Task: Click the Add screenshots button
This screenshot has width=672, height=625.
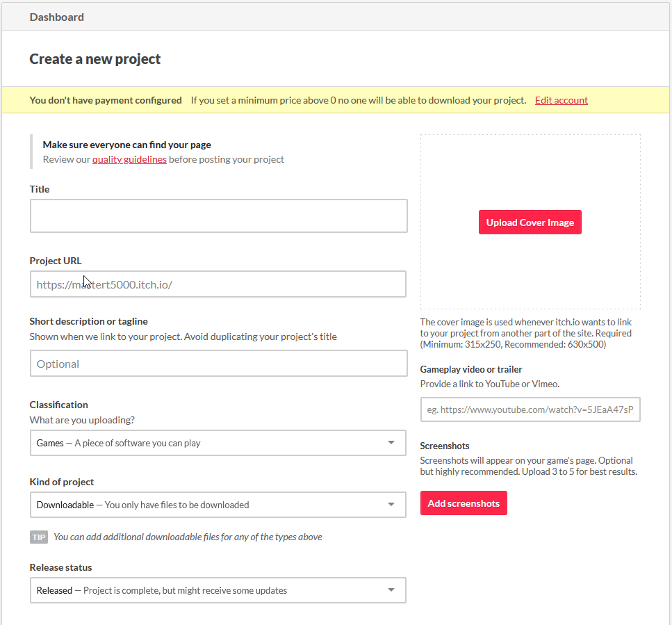Action: pos(464,503)
